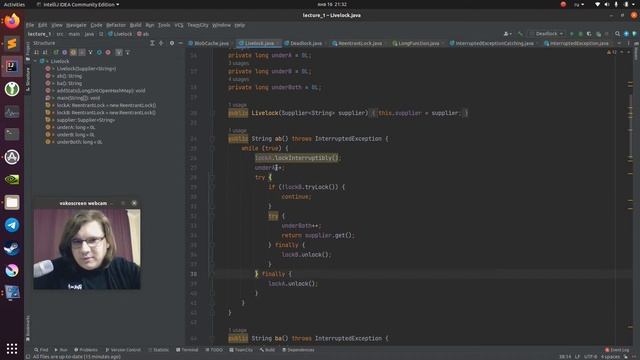
Task: Click lecture_1 in the navigation bar
Action: (39, 34)
